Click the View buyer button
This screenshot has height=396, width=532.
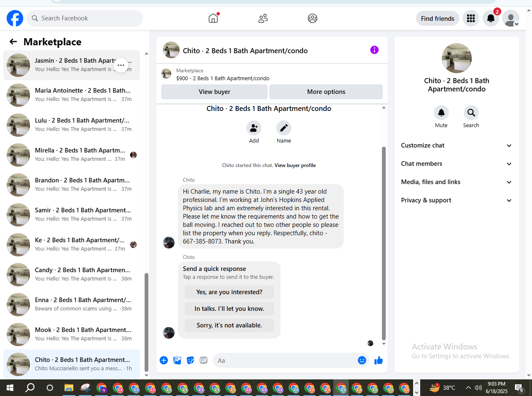(214, 92)
